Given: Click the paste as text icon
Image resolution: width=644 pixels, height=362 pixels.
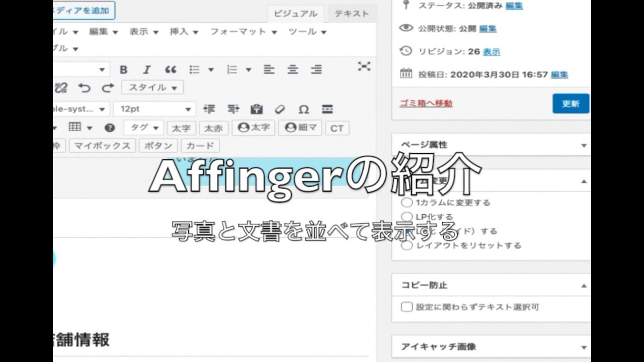Looking at the screenshot, I should (x=257, y=109).
